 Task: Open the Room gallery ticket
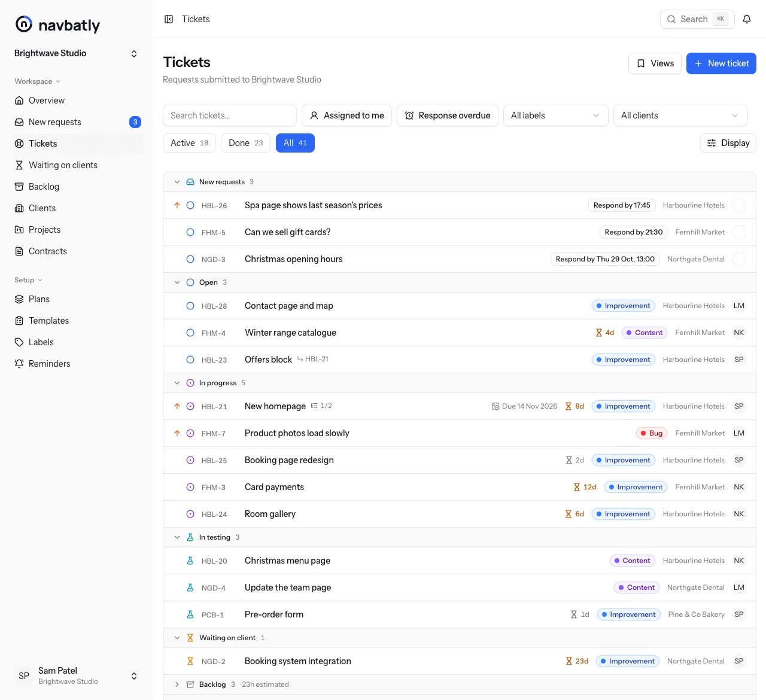pos(270,514)
